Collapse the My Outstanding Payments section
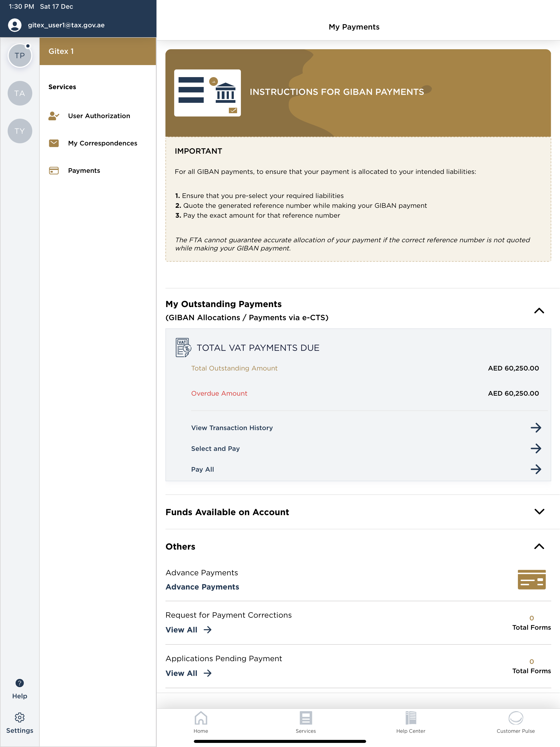 coord(539,311)
